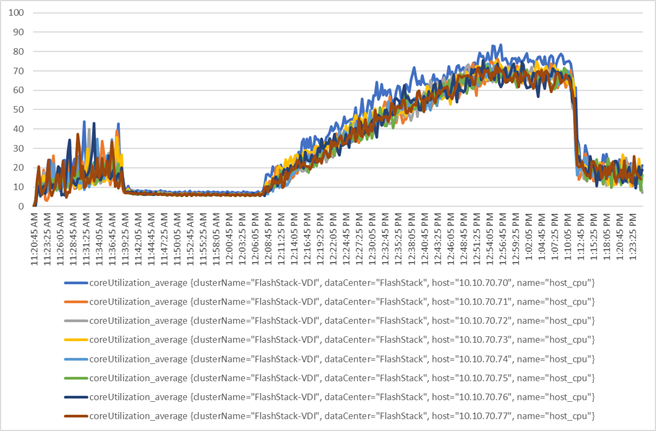Click the x-axis time label 1:10:05 PM
The width and height of the screenshot is (656, 431).
(568, 236)
